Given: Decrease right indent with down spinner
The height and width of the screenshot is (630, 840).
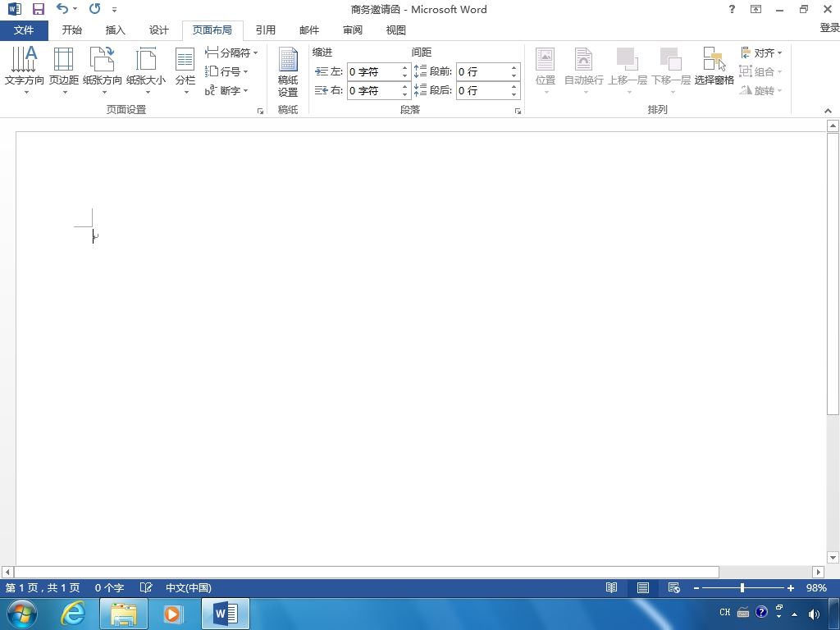Looking at the screenshot, I should (405, 95).
